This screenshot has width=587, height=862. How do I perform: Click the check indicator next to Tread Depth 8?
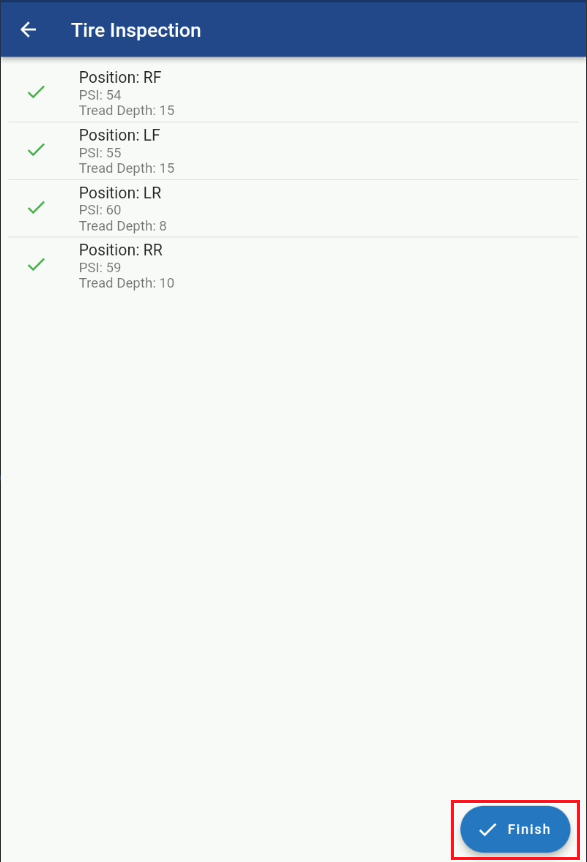click(x=36, y=207)
